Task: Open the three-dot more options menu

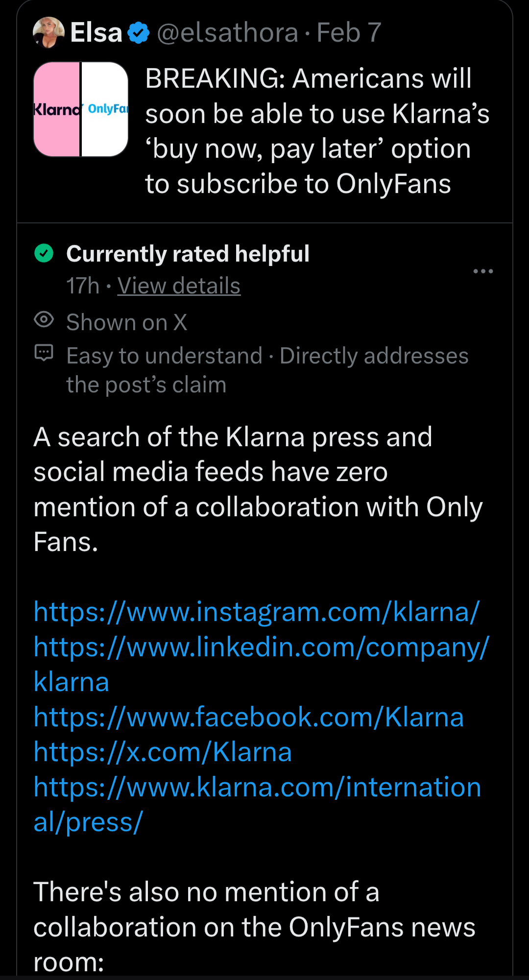Action: [483, 271]
